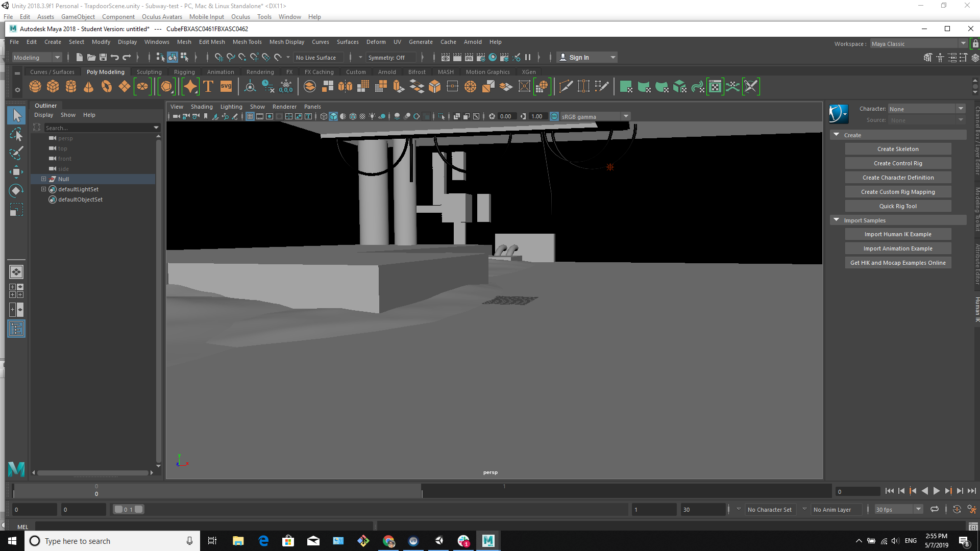Open the Mesh Tools menu
Viewport: 980px width, 551px height.
click(x=247, y=42)
